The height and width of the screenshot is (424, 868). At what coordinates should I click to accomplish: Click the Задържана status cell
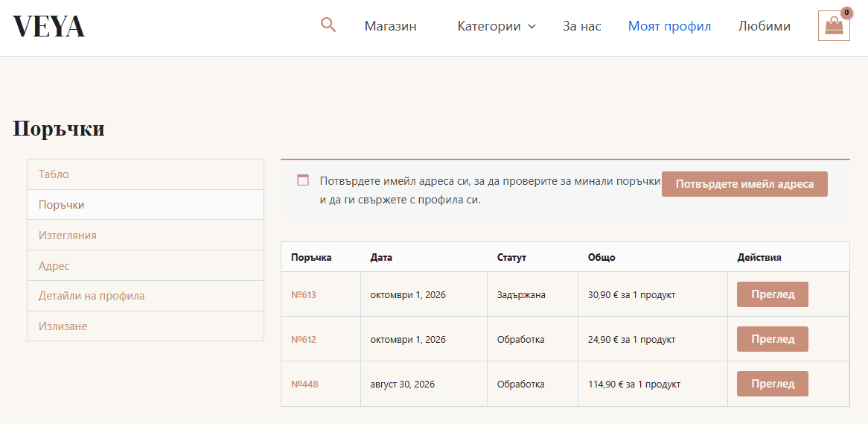click(x=532, y=294)
